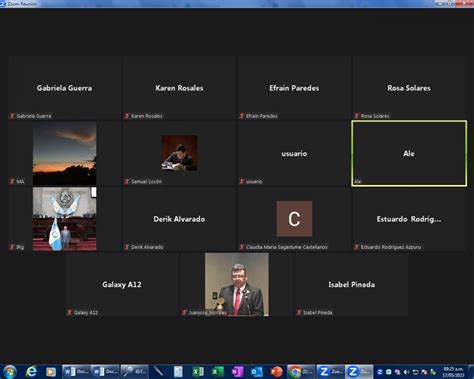This screenshot has height=379, width=474.
Task: Open the Windows Start menu orb
Action: coord(9,372)
